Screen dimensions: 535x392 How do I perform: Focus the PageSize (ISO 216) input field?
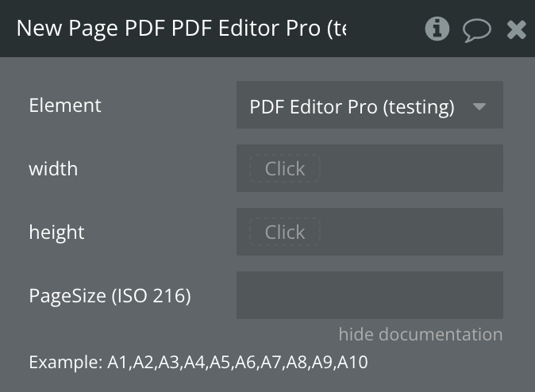[x=369, y=295]
